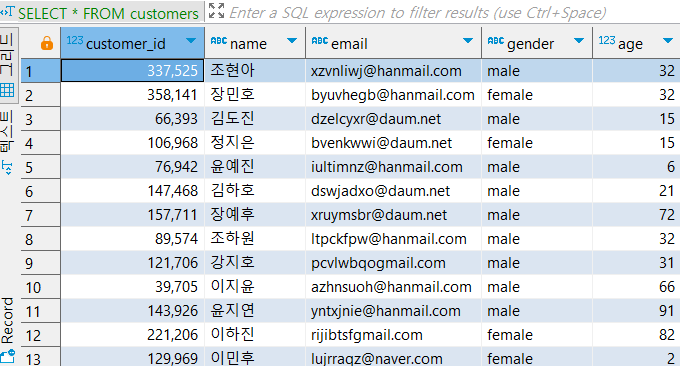Click email cell azhnsuoh@hanmail.com

pos(393,287)
